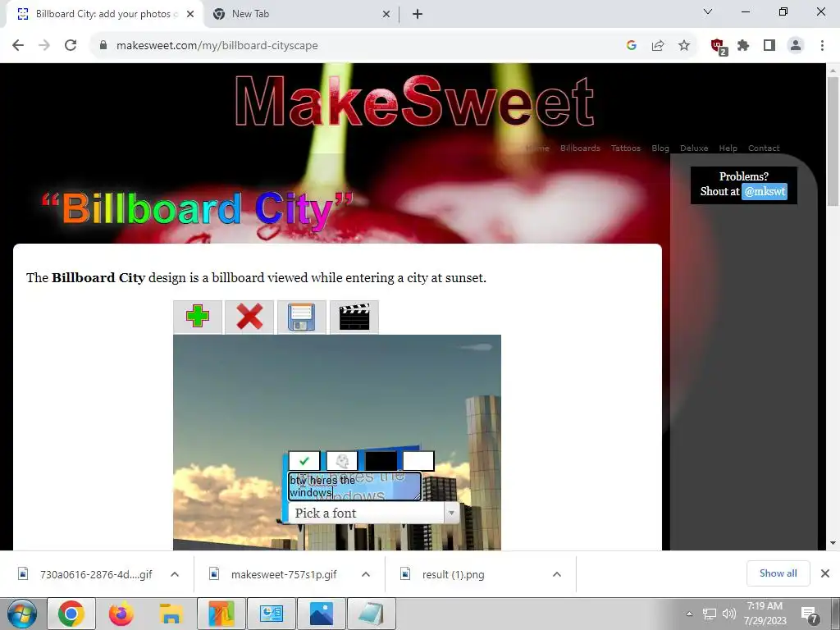Viewport: 840px width, 630px height.
Task: Click the floppy disk save icon
Action: tap(301, 317)
